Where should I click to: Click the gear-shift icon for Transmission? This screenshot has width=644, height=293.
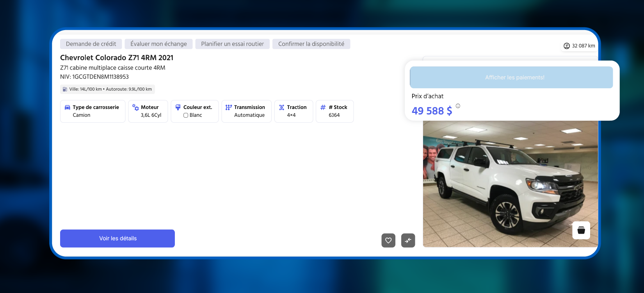tap(229, 107)
